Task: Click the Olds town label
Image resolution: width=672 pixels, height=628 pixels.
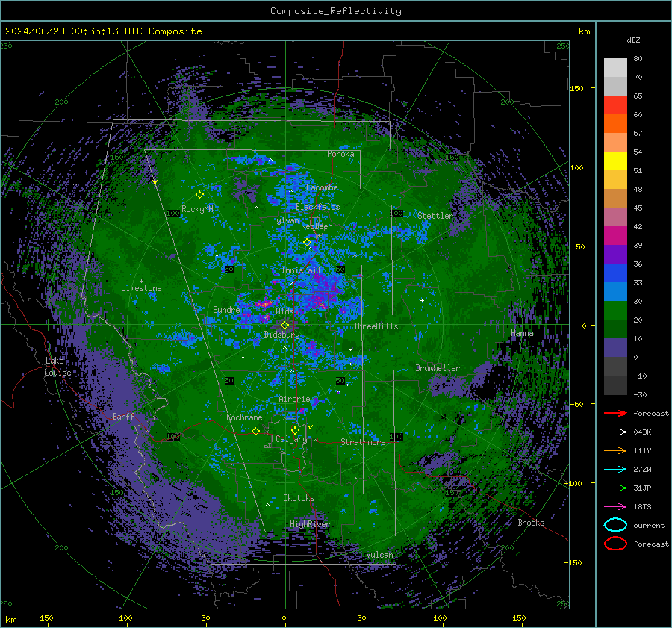Action: coord(284,311)
